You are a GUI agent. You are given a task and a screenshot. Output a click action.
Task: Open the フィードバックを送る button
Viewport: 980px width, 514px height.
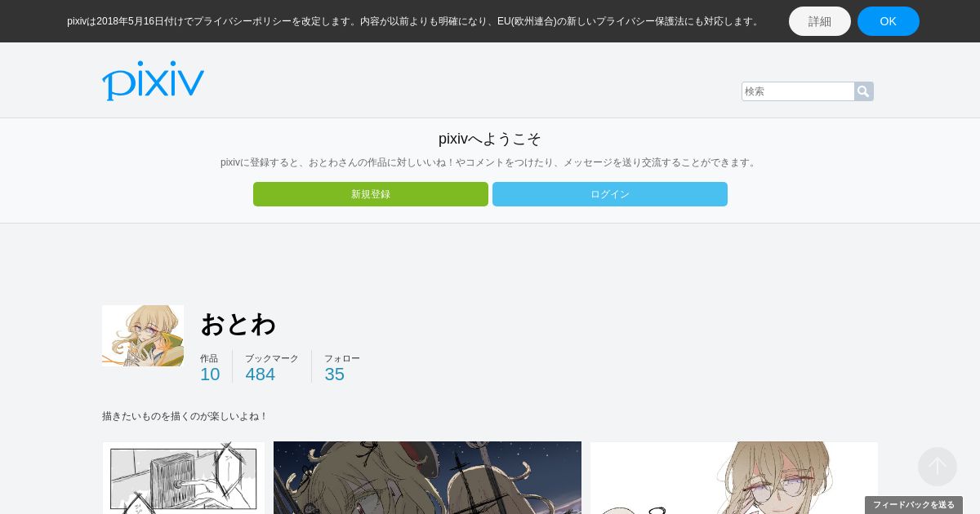pyautogui.click(x=914, y=505)
